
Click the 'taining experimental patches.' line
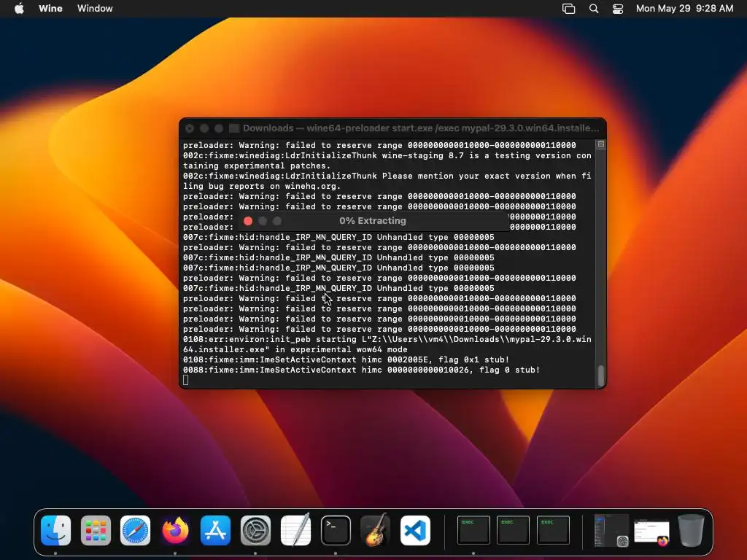[x=256, y=166]
